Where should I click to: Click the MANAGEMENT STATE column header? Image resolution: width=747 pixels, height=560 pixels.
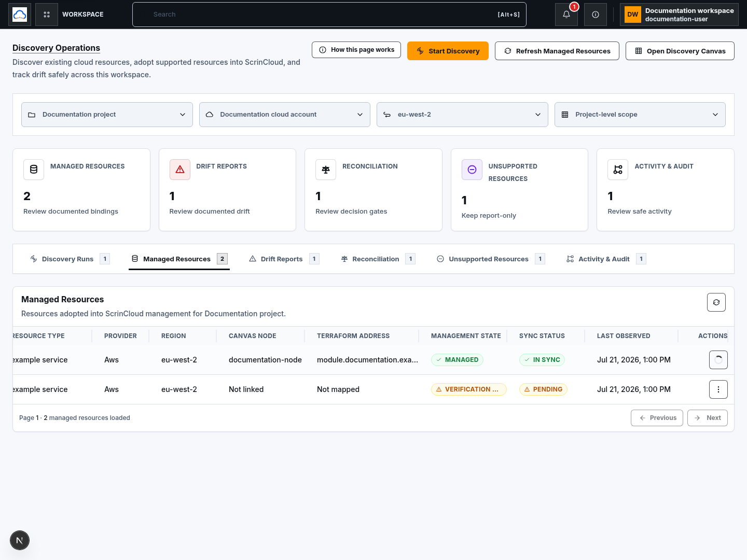(x=466, y=336)
